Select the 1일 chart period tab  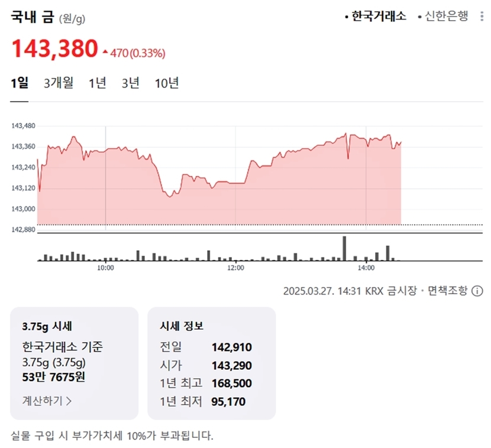pos(20,83)
